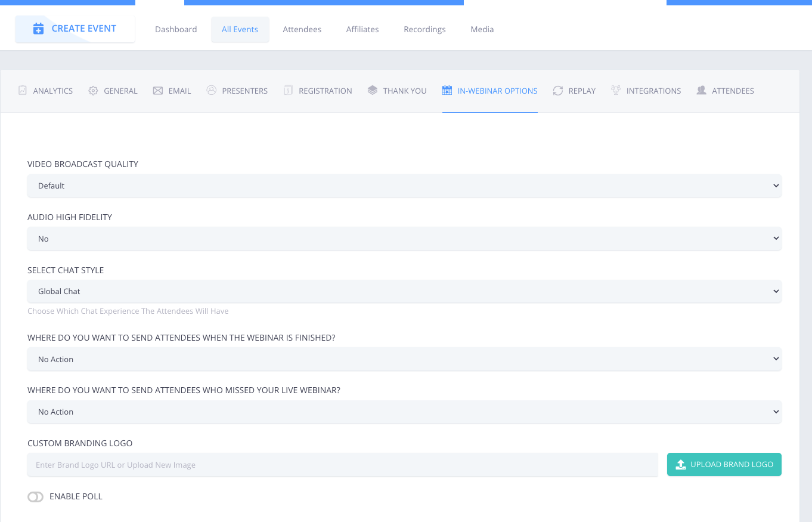Open the Audio High Fidelity dropdown

[x=404, y=239]
